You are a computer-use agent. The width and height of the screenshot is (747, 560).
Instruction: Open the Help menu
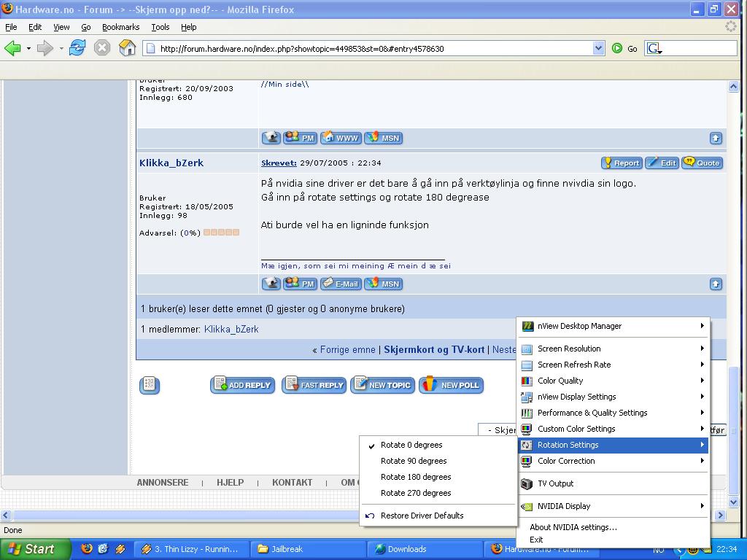[189, 27]
